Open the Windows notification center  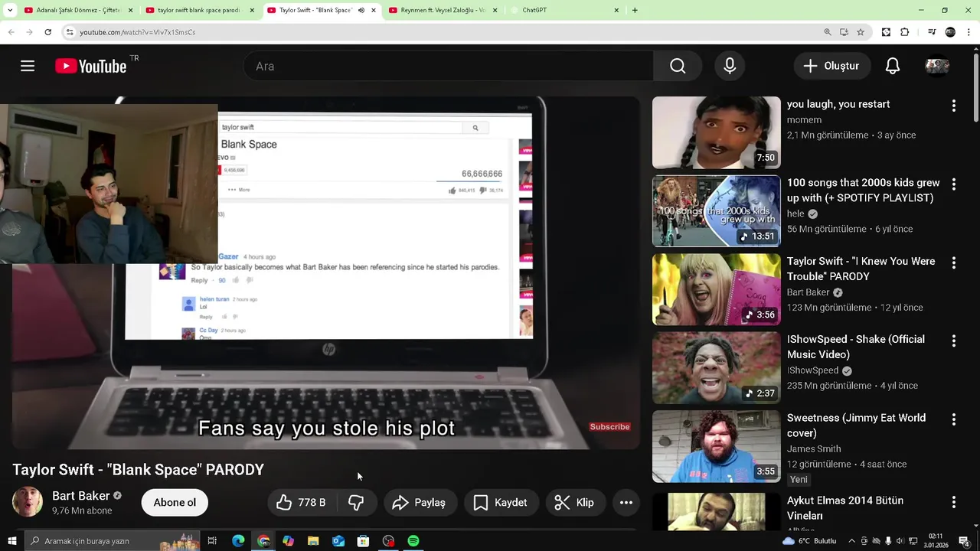[x=965, y=541]
